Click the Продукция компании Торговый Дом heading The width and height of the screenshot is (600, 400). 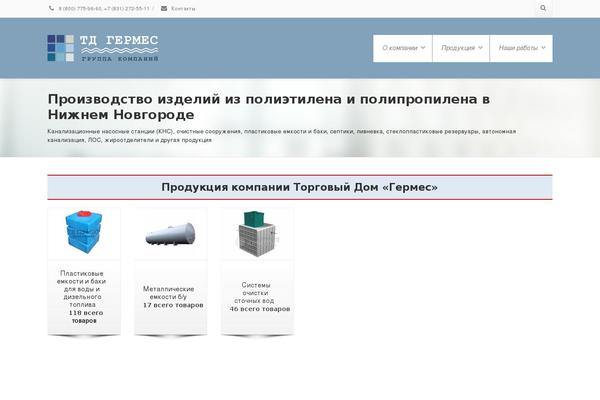click(300, 187)
